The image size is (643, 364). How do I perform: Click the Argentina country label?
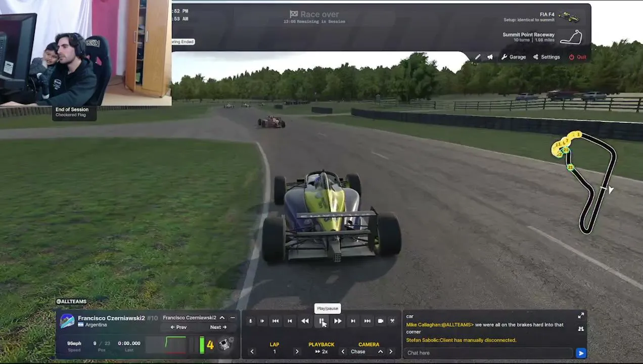[93, 325]
